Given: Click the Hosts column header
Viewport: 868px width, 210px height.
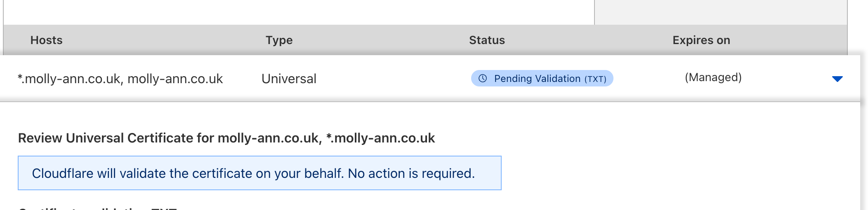Looking at the screenshot, I should (x=46, y=40).
